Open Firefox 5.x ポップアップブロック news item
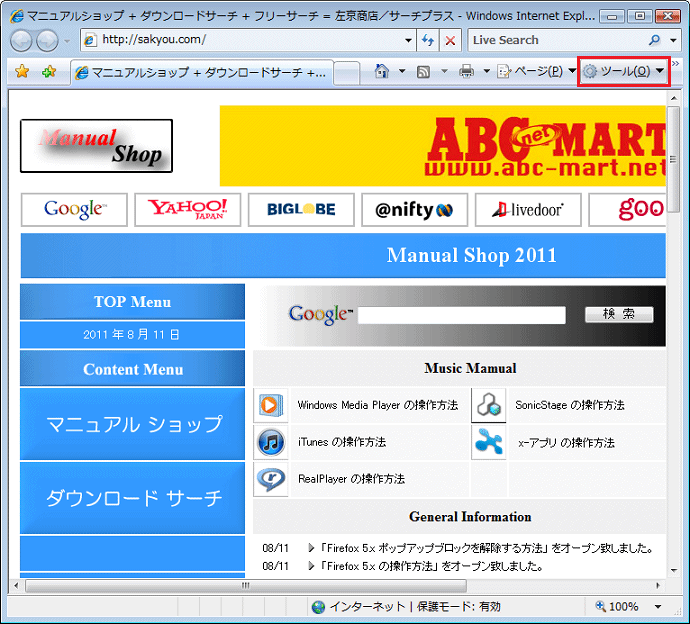Screen dimensions: 690x624 coord(485,548)
